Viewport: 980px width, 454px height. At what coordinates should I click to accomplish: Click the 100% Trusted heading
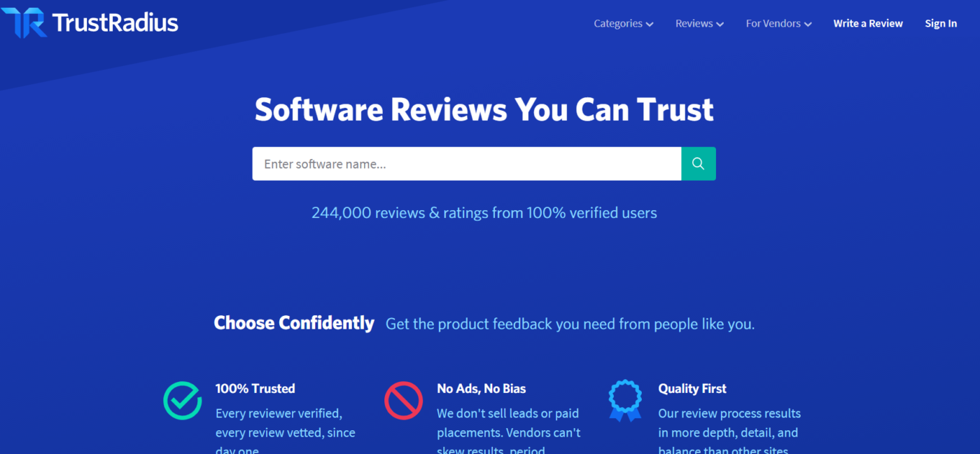pyautogui.click(x=255, y=389)
